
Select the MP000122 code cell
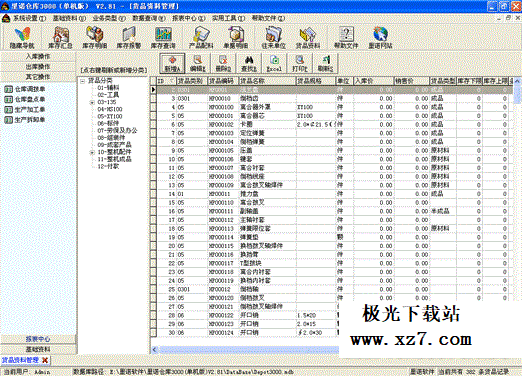223,315
